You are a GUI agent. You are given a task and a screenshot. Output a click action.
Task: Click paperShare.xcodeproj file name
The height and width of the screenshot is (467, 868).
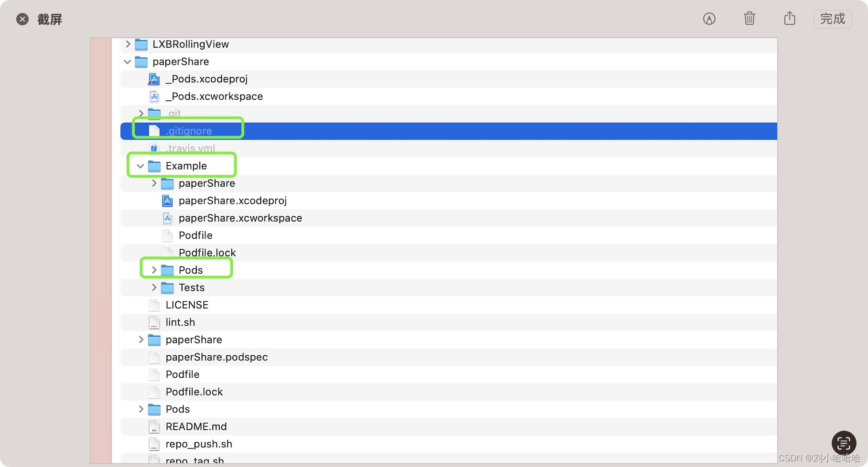[x=233, y=201]
